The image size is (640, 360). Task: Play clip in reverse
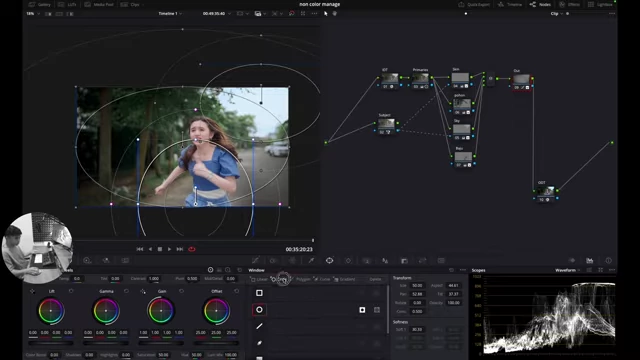point(150,249)
